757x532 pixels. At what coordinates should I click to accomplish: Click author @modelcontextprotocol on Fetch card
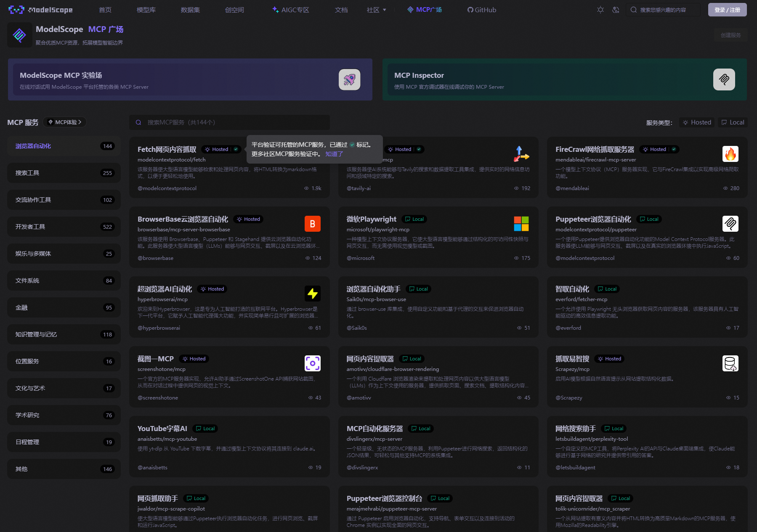pyautogui.click(x=167, y=188)
